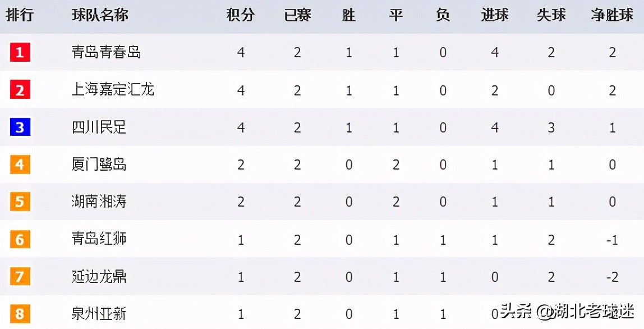Sort by the 积分 column header
This screenshot has width=644, height=329.
241,15
